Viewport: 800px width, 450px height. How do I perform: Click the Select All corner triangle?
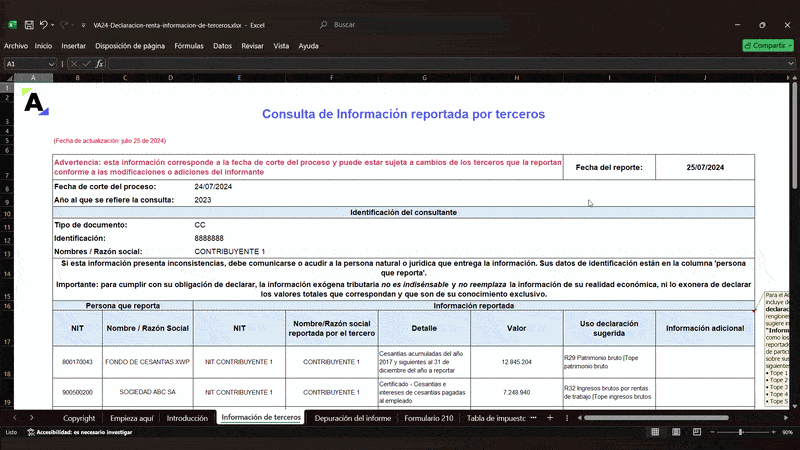click(x=9, y=78)
